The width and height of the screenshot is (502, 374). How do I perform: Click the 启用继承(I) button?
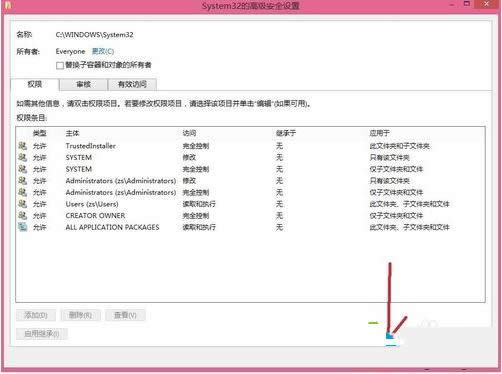pos(42,334)
